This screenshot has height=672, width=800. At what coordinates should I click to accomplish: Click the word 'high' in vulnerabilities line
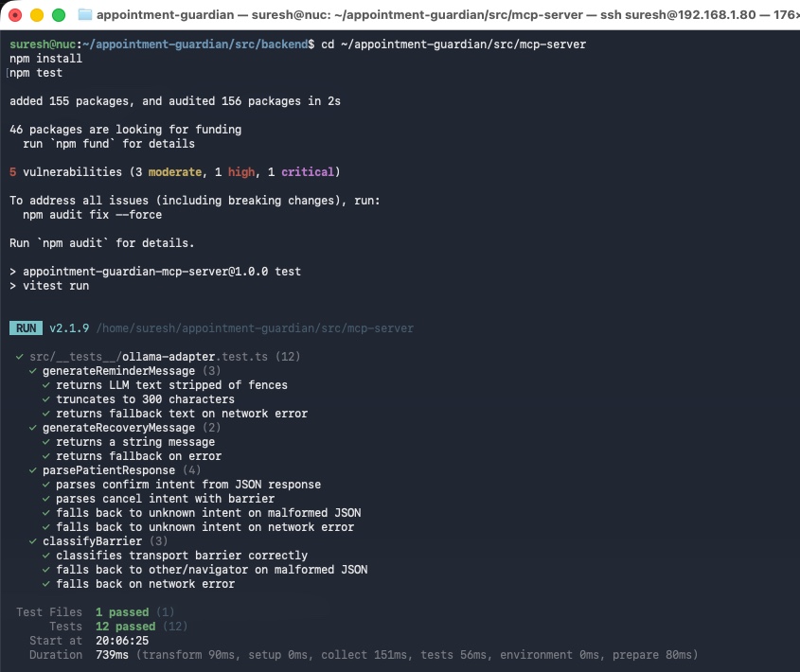pos(241,172)
